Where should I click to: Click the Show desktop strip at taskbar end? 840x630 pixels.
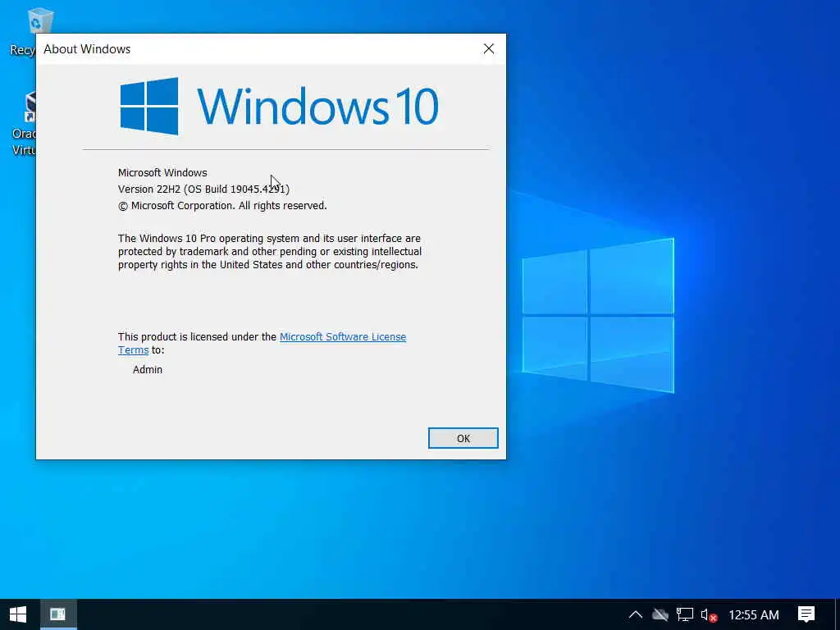click(x=838, y=614)
